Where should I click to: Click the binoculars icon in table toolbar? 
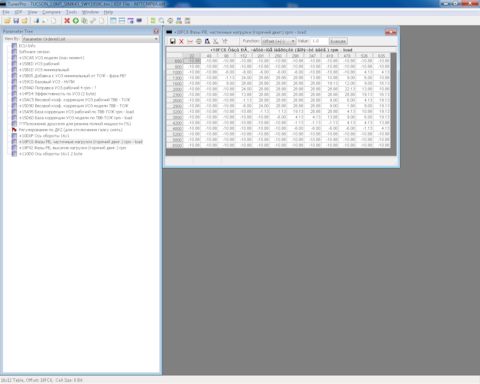click(x=207, y=41)
